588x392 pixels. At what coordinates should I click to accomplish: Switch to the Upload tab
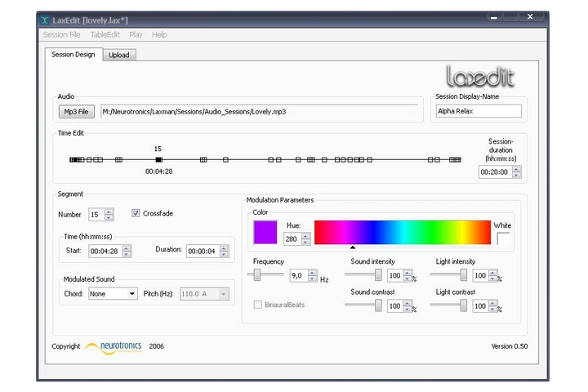coord(119,55)
